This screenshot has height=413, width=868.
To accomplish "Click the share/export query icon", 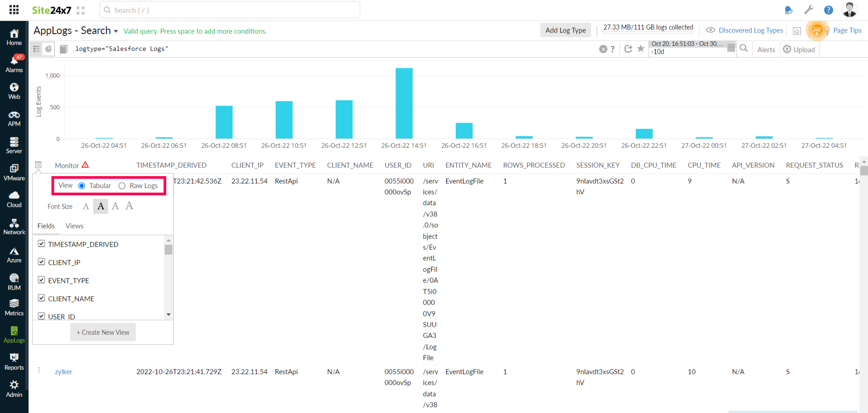I will click(629, 48).
